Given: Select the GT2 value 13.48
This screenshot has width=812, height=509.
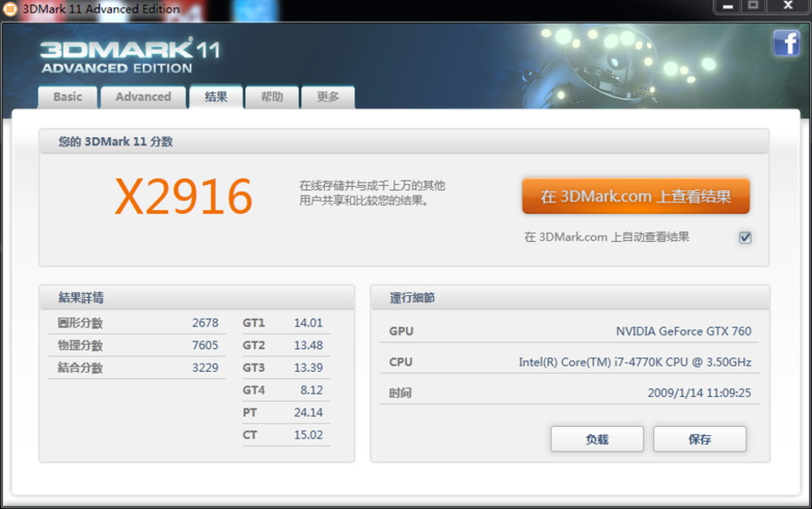Looking at the screenshot, I should coord(308,345).
